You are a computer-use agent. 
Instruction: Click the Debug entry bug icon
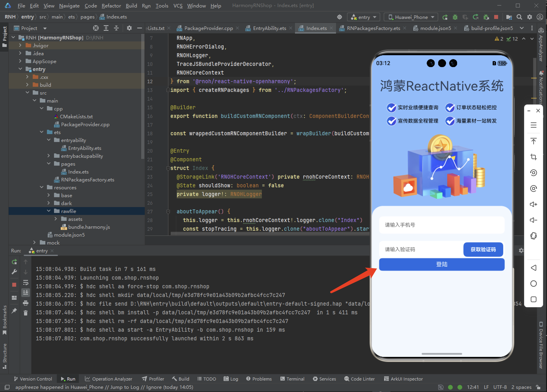(x=455, y=17)
